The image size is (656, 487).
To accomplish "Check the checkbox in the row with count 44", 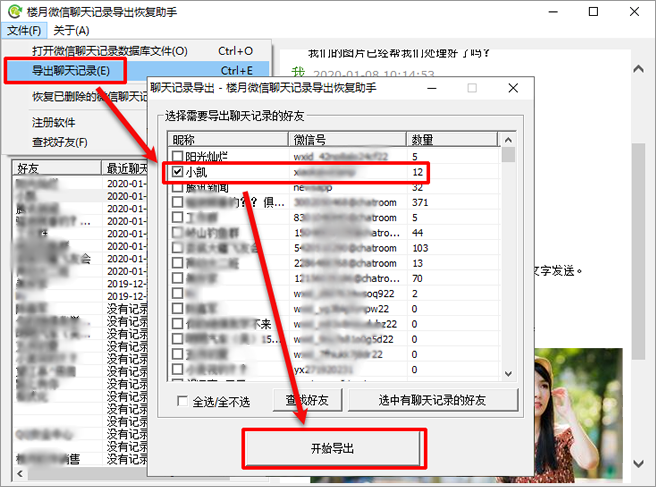I will [x=177, y=232].
